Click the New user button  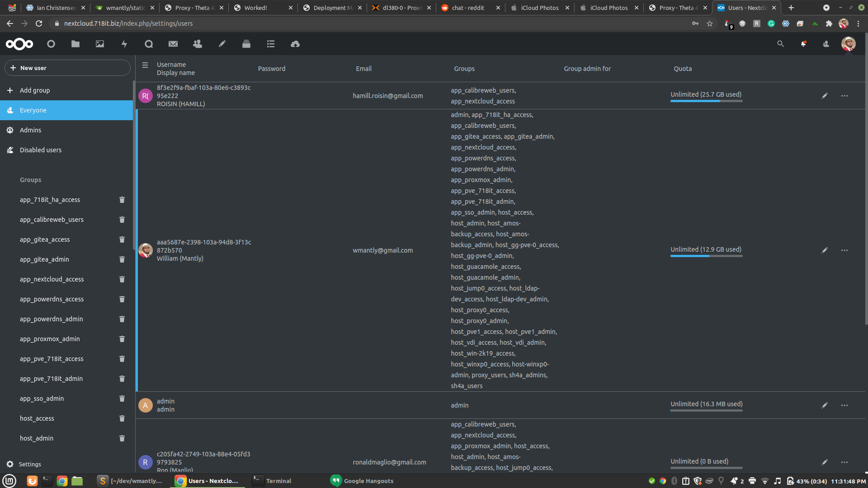pos(67,68)
